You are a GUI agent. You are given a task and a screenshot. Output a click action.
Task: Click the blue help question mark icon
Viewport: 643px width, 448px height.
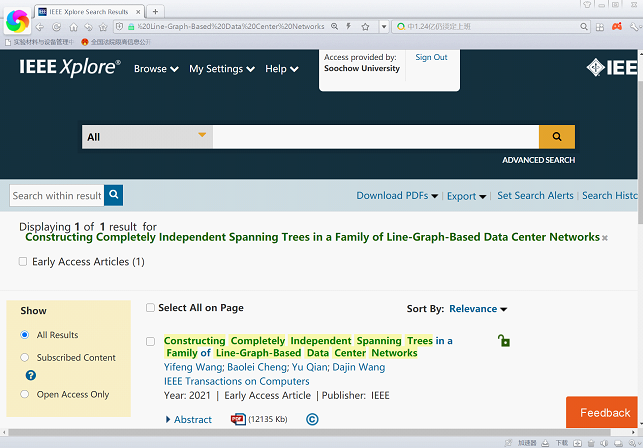(x=30, y=375)
